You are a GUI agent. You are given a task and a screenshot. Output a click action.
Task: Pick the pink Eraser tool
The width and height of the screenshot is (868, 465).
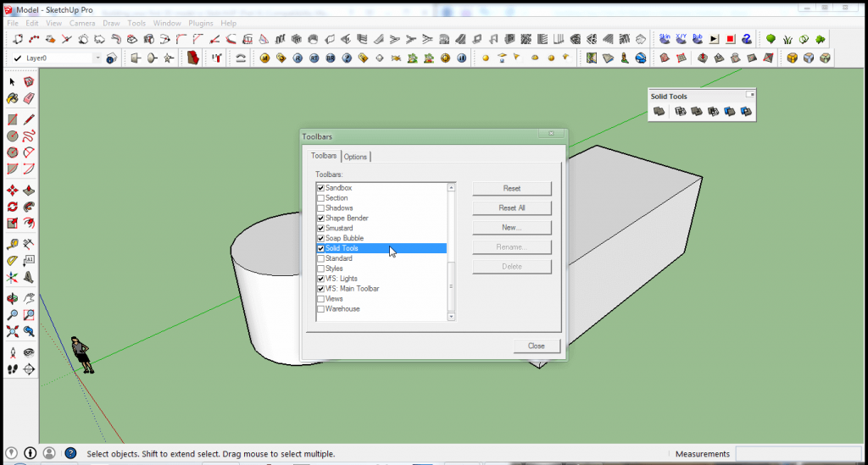click(x=29, y=98)
